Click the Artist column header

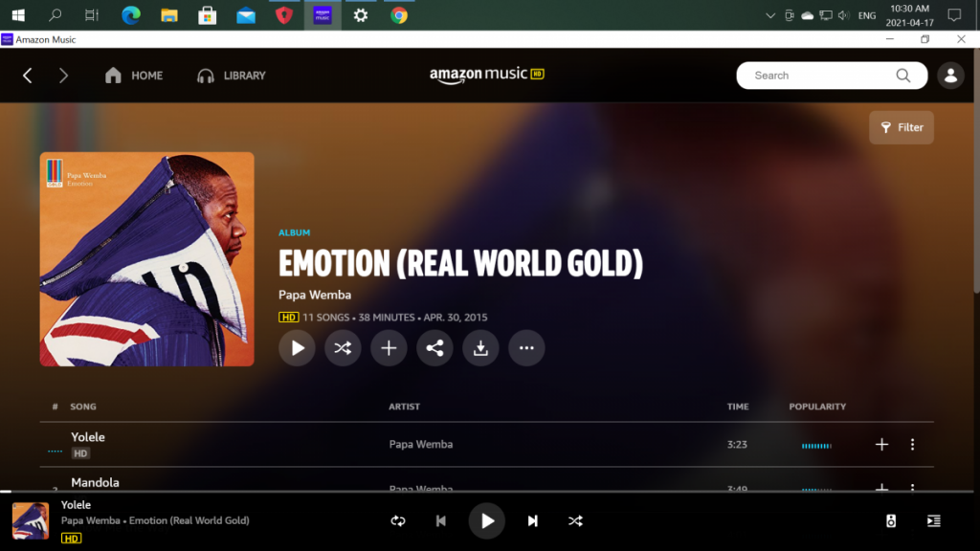[x=405, y=407]
